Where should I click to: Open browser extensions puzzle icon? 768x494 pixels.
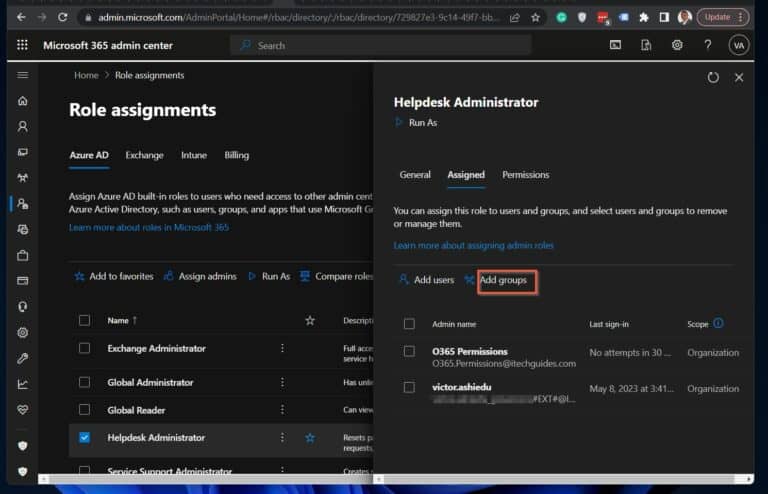(644, 18)
